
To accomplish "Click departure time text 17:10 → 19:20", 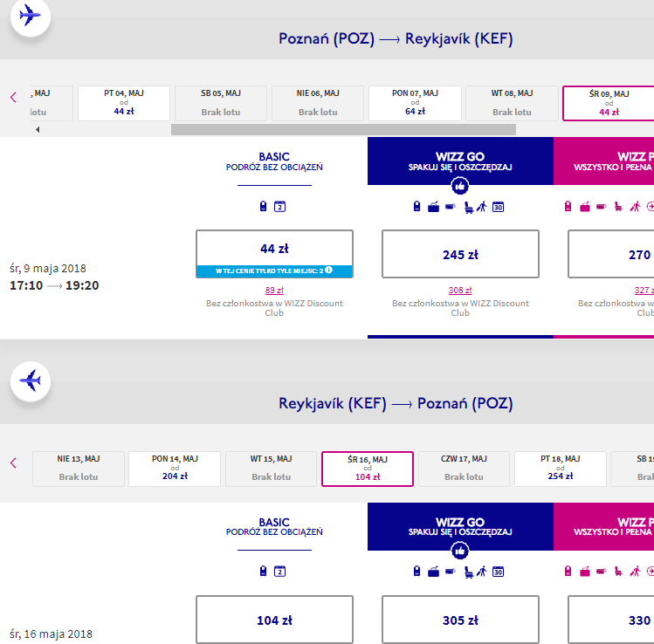I will (54, 285).
